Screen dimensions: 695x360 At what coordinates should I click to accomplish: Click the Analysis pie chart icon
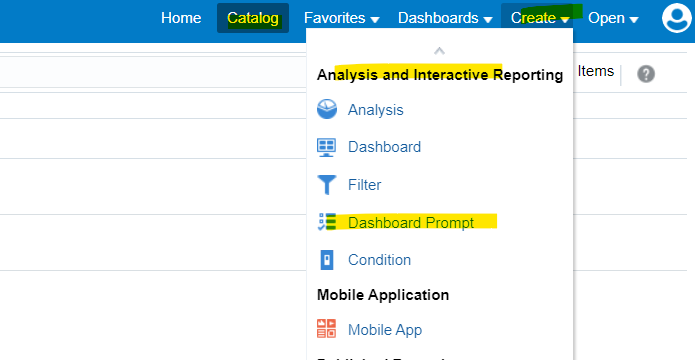(327, 109)
